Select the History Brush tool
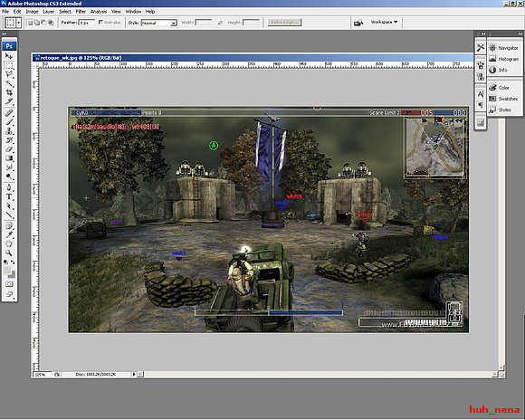Screen dimensions: 525x420 (9, 140)
